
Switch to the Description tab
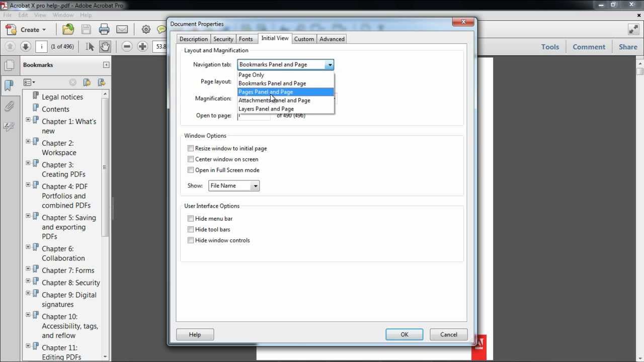point(193,39)
